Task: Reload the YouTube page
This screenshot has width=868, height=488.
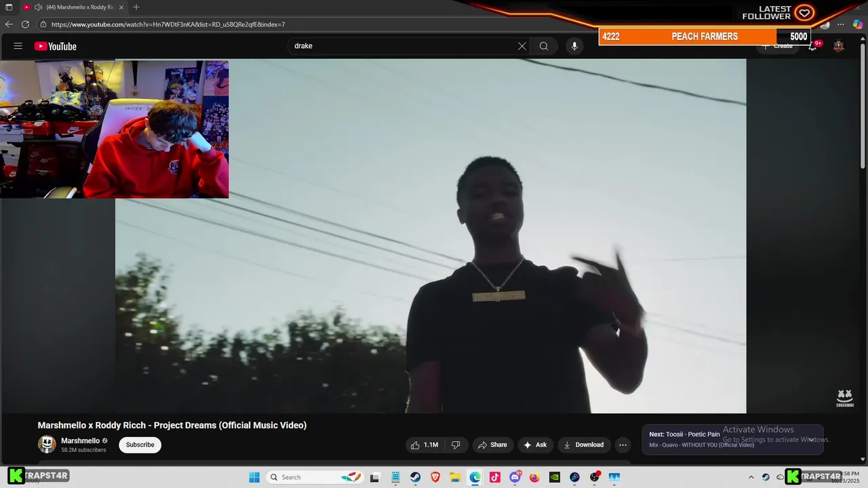Action: pos(25,24)
